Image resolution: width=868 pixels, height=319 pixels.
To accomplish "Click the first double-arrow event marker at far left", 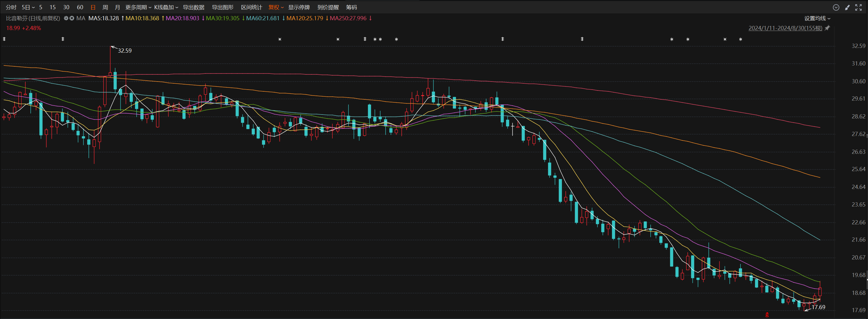I will (x=4, y=39).
